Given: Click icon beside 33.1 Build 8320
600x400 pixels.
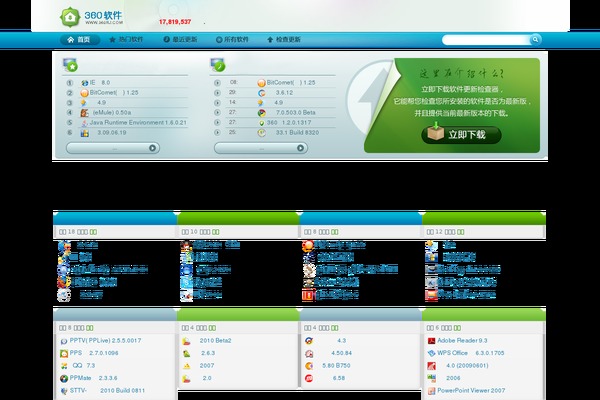Looking at the screenshot, I should pyautogui.click(x=261, y=133).
